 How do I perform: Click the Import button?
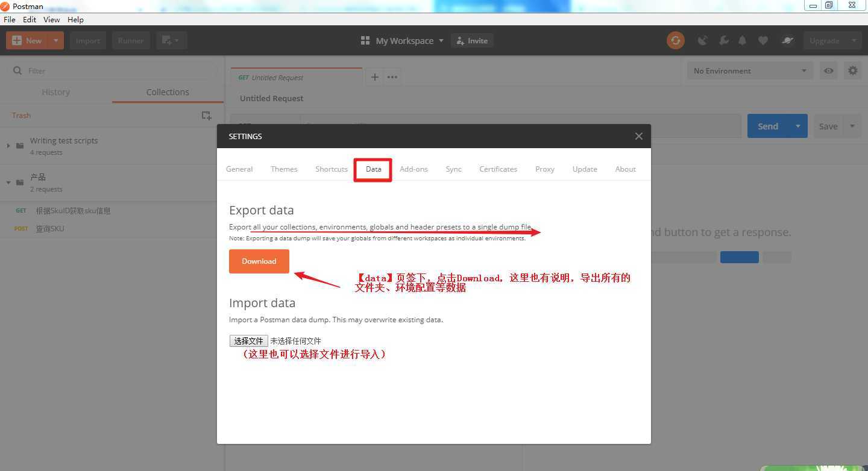coord(88,40)
